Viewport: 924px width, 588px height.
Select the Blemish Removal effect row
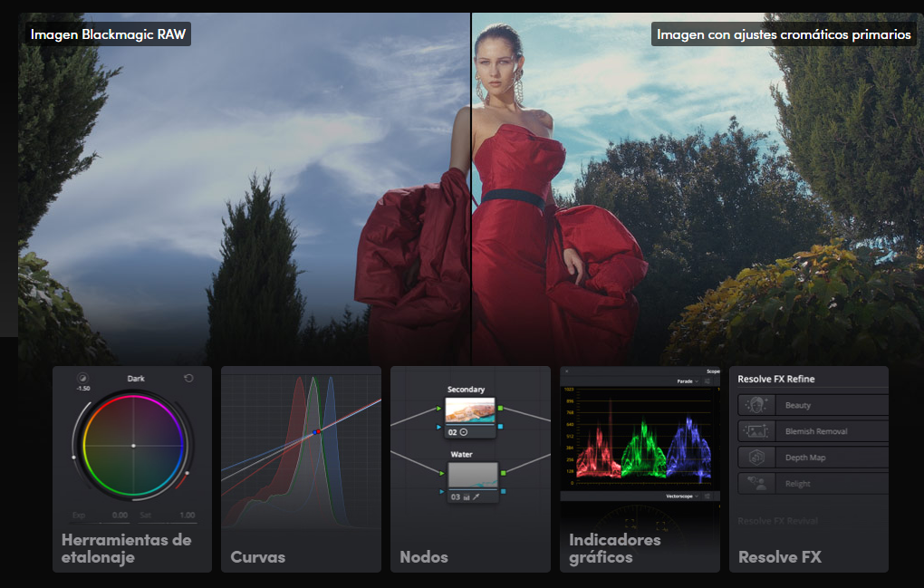(813, 430)
